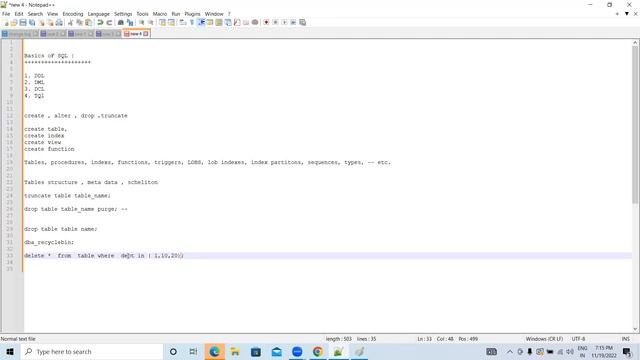Click the vertical scrollbar thumb

click(x=636, y=124)
